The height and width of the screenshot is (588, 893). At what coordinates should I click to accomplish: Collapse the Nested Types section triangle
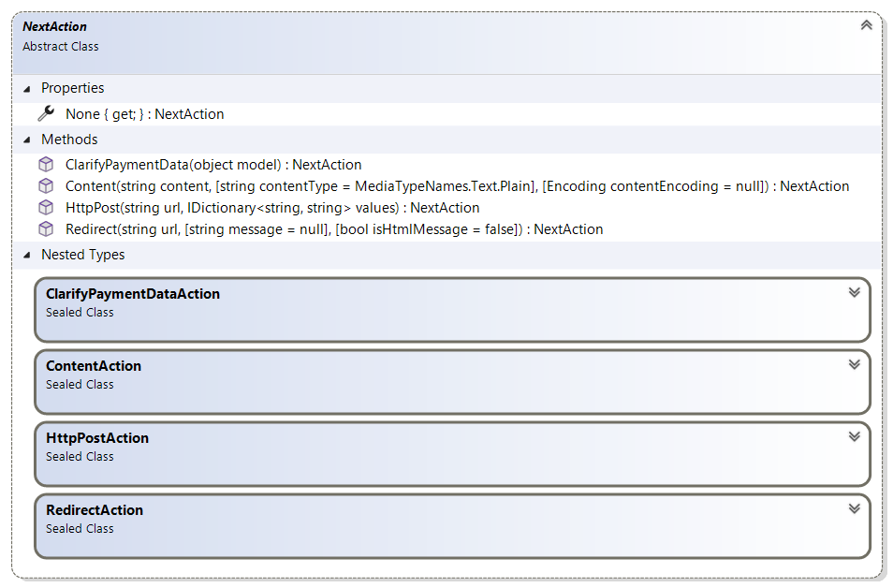[27, 256]
